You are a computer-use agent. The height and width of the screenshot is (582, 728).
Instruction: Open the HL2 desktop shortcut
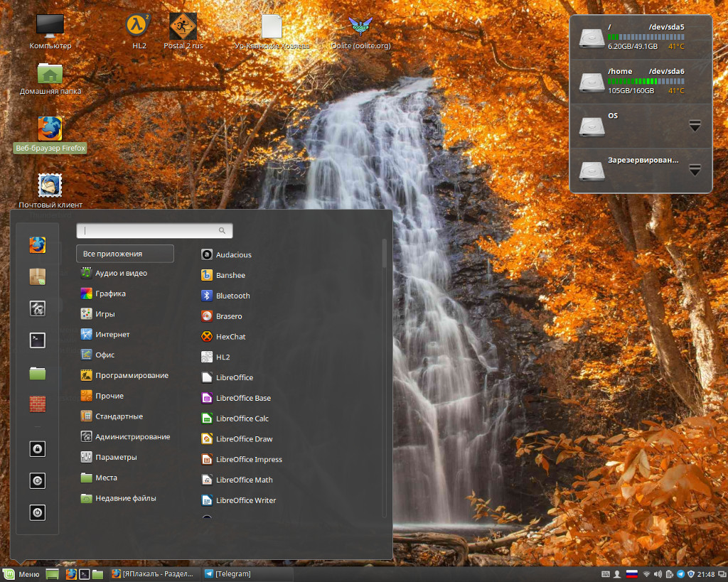coord(139,31)
